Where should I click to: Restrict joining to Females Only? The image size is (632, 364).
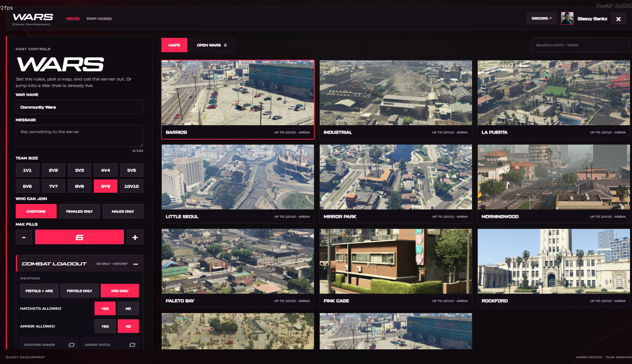80,211
